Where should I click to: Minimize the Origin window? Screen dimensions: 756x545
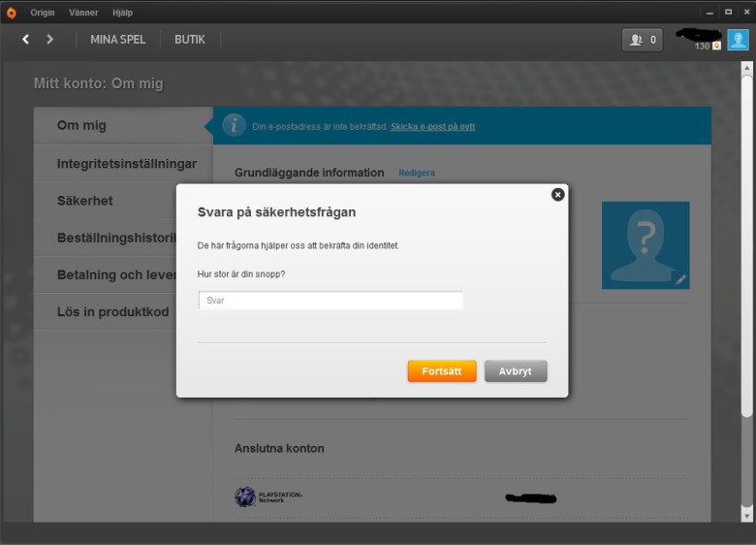tap(709, 13)
